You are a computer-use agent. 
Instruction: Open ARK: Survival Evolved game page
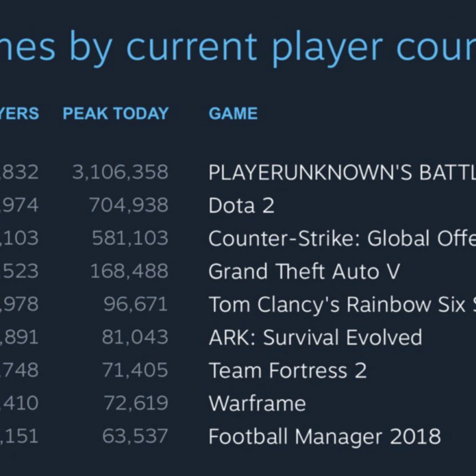315,338
